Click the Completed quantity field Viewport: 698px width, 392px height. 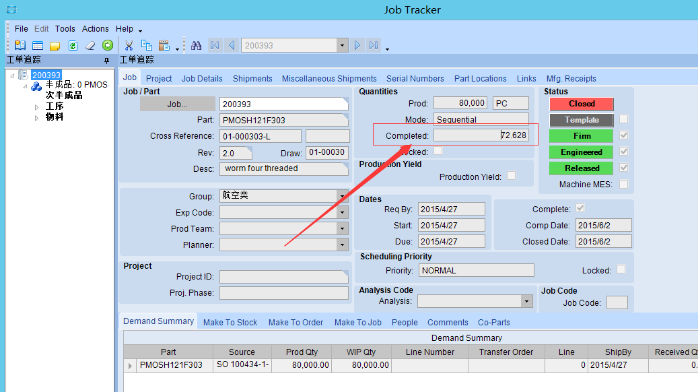(481, 135)
